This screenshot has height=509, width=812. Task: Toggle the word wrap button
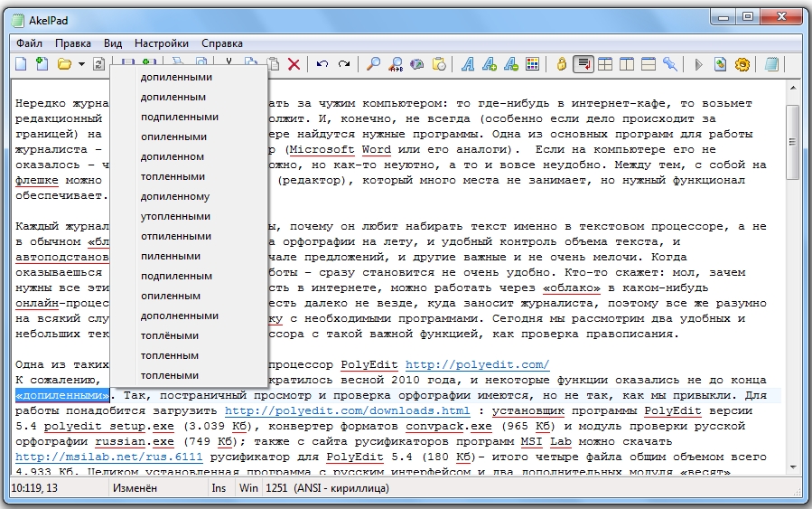[x=583, y=64]
